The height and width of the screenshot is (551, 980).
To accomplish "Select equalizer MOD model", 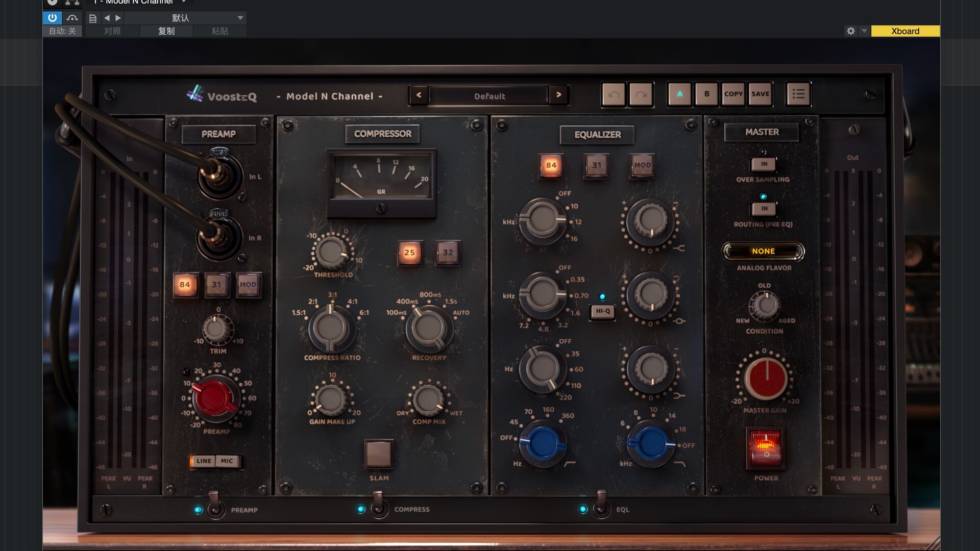I will (x=642, y=165).
